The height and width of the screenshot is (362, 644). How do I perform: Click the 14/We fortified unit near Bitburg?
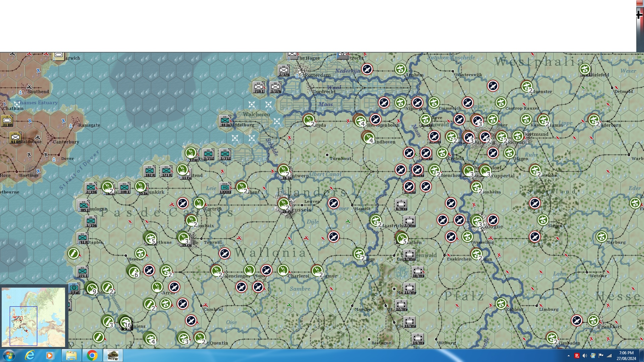click(418, 339)
